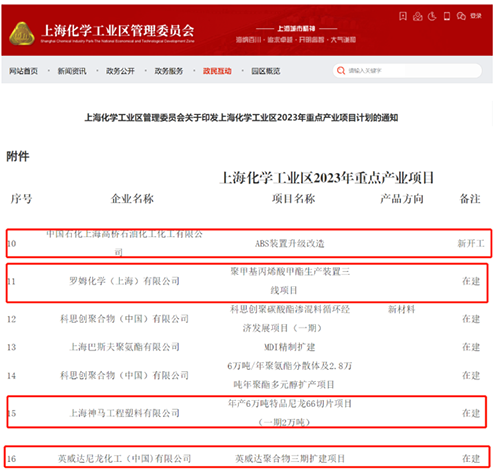Click the 登录 login link
The image size is (500, 472).
(x=476, y=15)
